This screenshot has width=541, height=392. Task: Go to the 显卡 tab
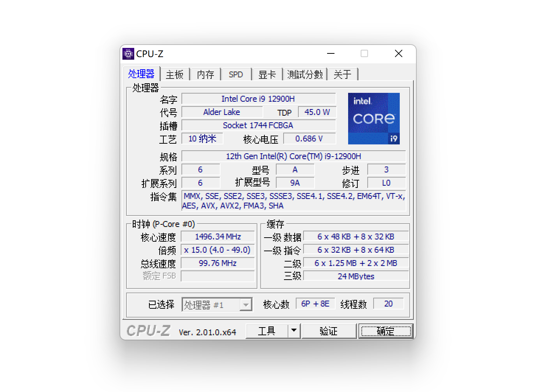click(267, 74)
